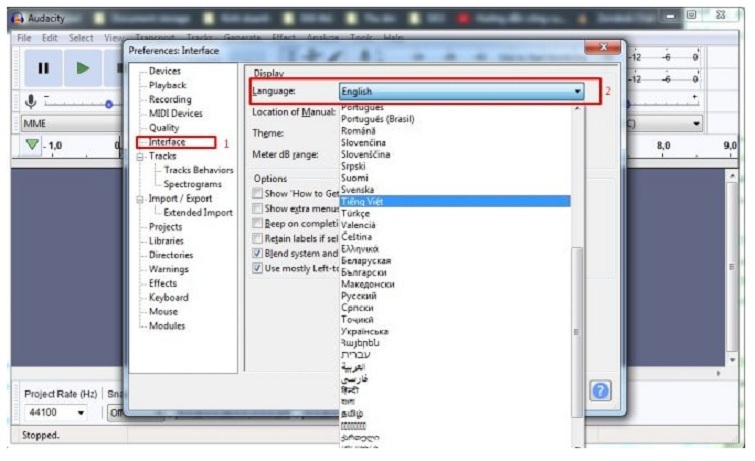Click the recording volume slider knob

click(x=109, y=103)
